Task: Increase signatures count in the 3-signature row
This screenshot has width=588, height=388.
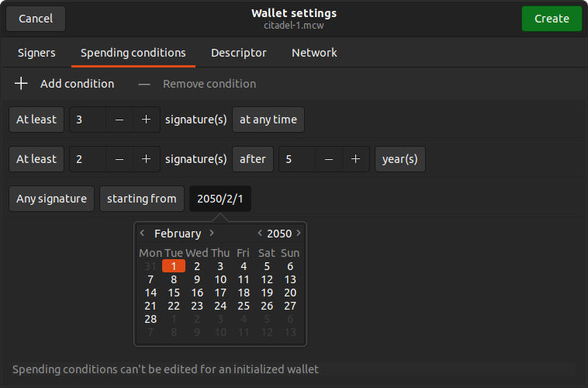Action: (x=146, y=120)
